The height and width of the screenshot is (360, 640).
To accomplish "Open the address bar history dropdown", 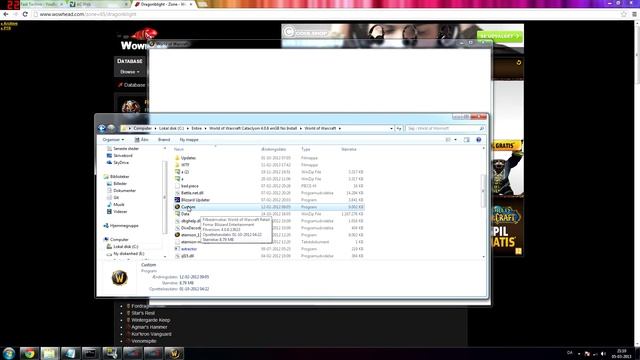I will [391, 129].
